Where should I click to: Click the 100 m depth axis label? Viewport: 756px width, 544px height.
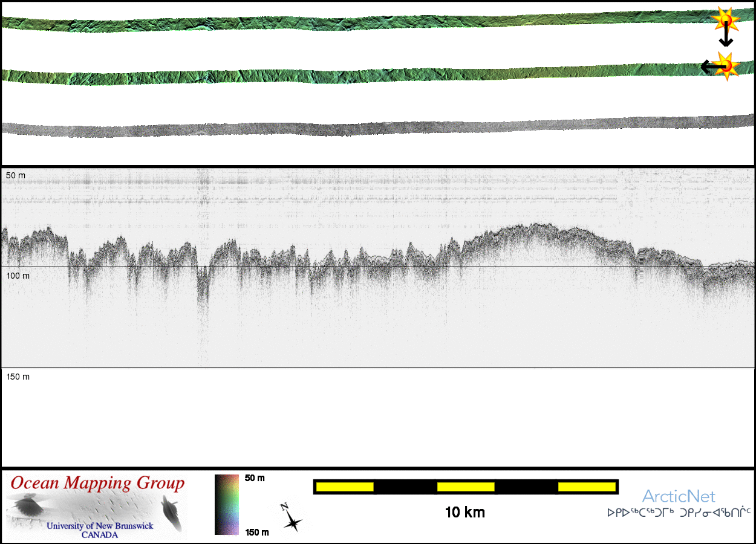click(x=18, y=276)
